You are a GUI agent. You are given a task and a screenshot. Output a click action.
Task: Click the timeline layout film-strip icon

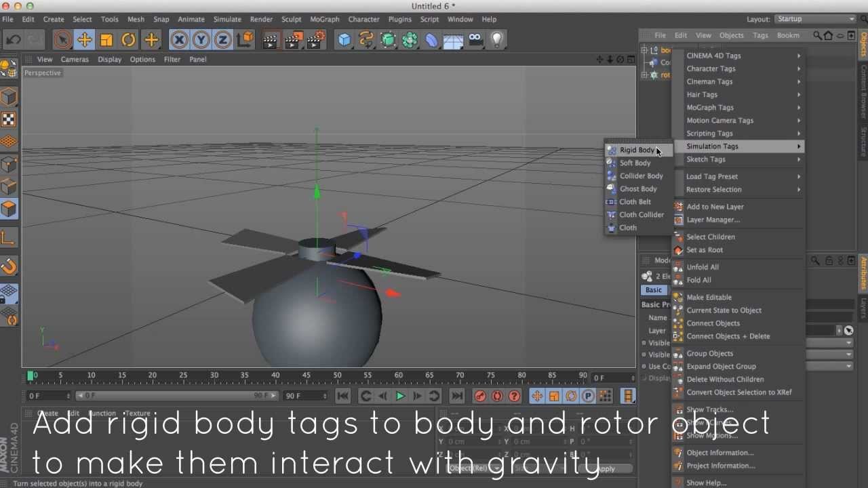[628, 396]
